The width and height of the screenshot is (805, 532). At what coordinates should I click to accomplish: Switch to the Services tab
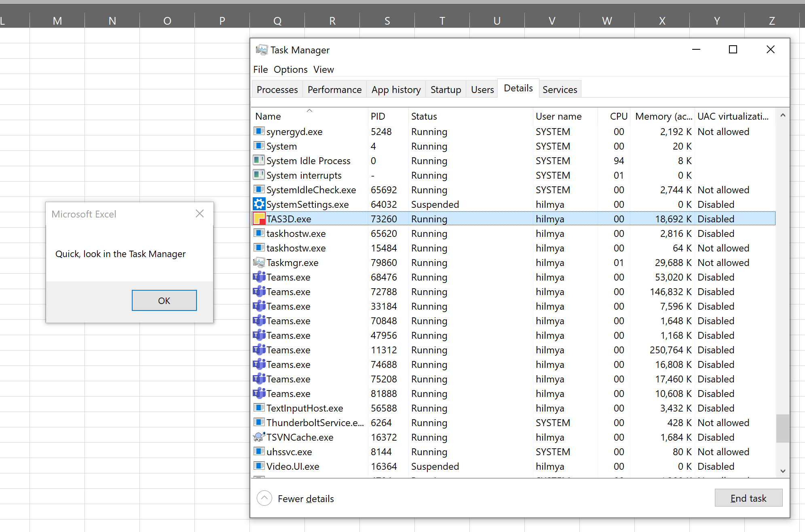point(560,89)
